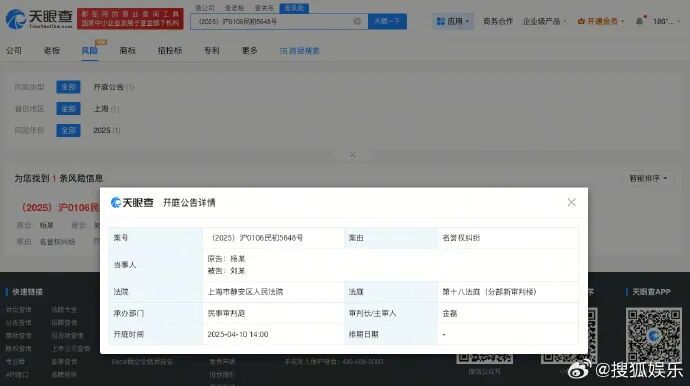
Task: Click the 天眼查 logo inside the dialog header
Action: pos(132,202)
